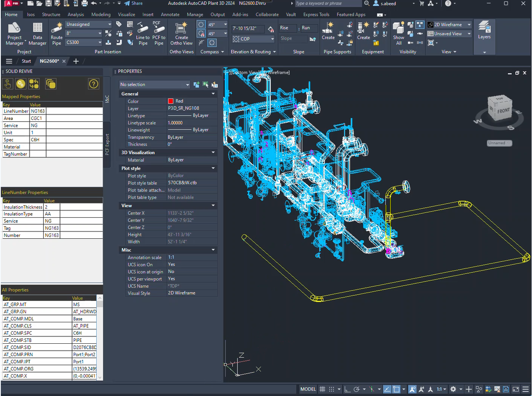Click the s.abeed account button

[x=385, y=3]
